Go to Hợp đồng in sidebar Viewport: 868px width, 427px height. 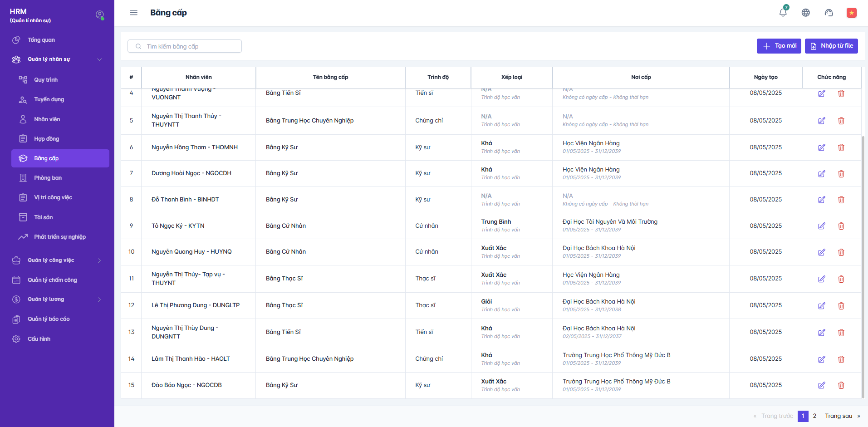tap(47, 139)
